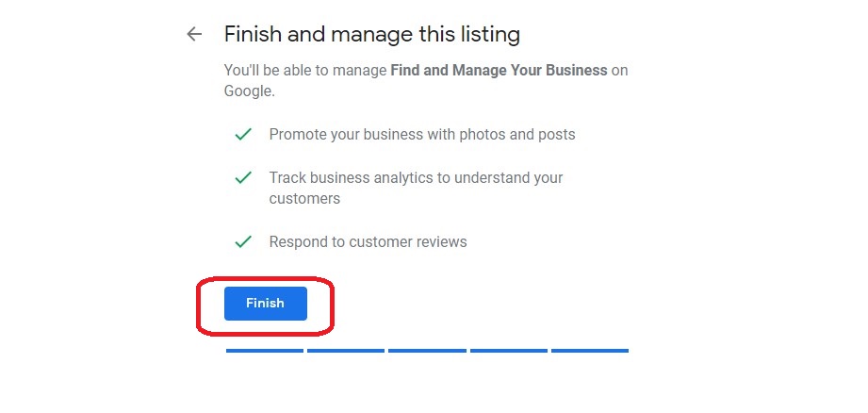Go back using the left arrow icon

pyautogui.click(x=194, y=34)
